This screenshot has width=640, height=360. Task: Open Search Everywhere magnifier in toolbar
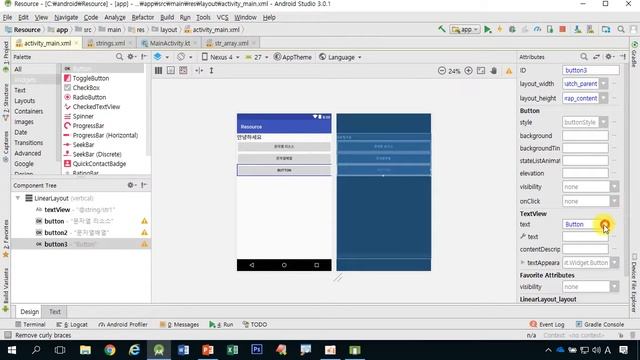point(621,29)
